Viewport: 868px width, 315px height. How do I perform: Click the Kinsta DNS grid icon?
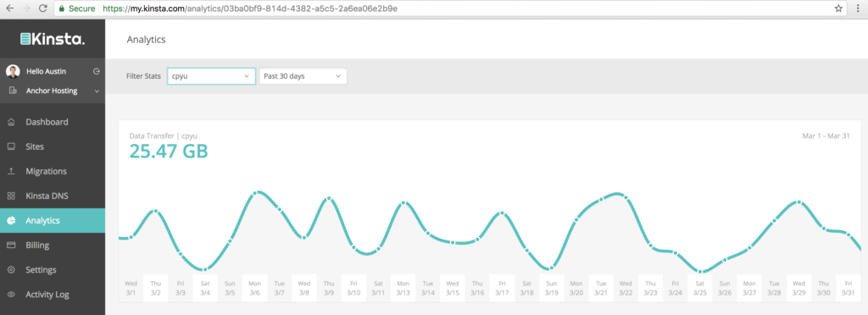pos(11,196)
